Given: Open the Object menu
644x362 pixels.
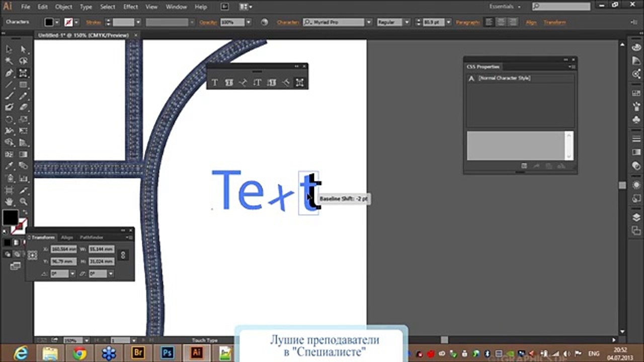Looking at the screenshot, I should (x=63, y=7).
